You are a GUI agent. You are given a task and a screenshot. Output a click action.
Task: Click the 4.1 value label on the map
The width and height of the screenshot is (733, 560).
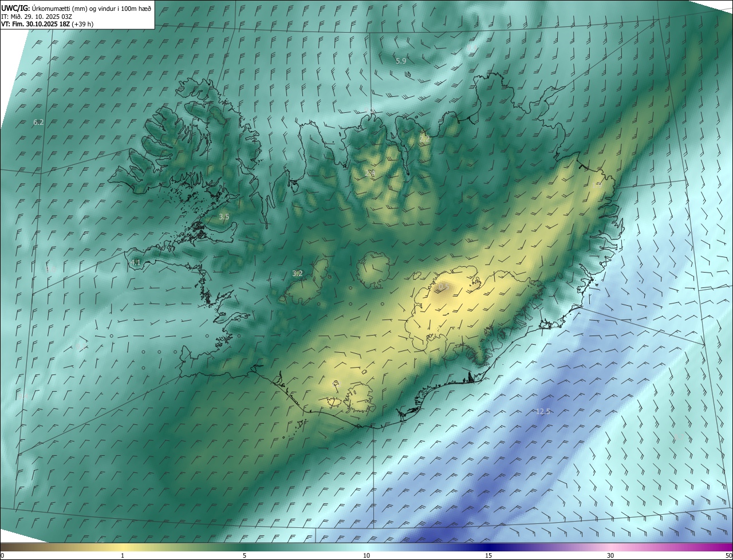pos(136,262)
